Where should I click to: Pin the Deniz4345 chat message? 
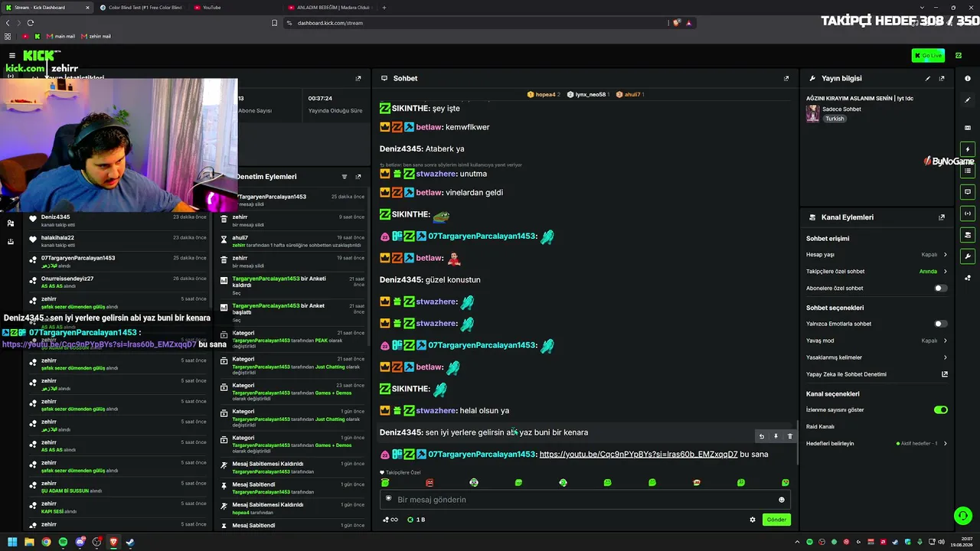[x=776, y=436]
